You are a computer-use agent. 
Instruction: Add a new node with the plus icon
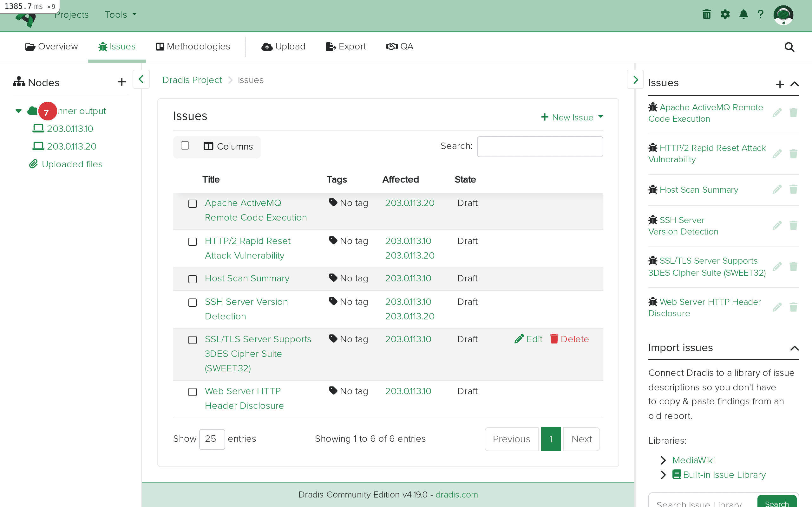tap(121, 82)
